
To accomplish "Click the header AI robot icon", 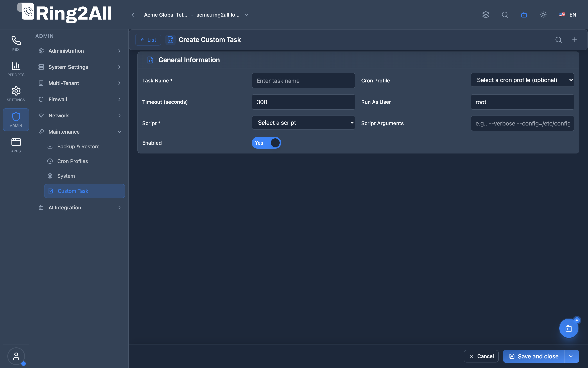I will click(524, 15).
